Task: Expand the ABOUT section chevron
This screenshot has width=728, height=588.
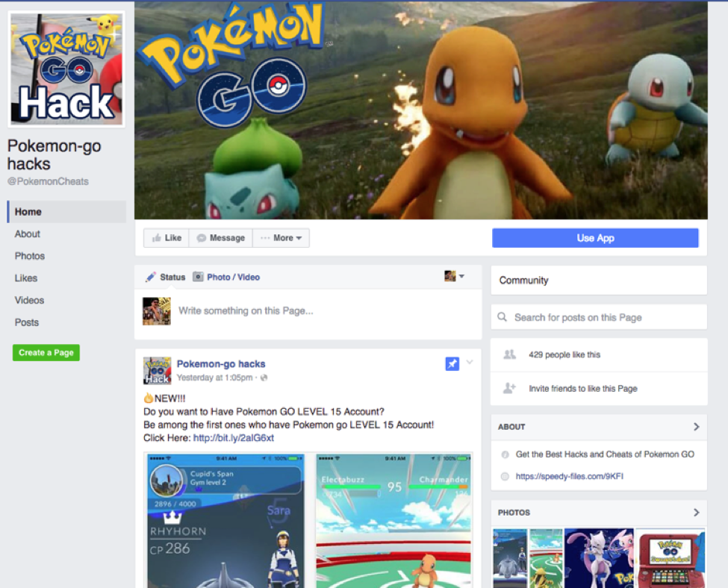Action: pyautogui.click(x=697, y=427)
